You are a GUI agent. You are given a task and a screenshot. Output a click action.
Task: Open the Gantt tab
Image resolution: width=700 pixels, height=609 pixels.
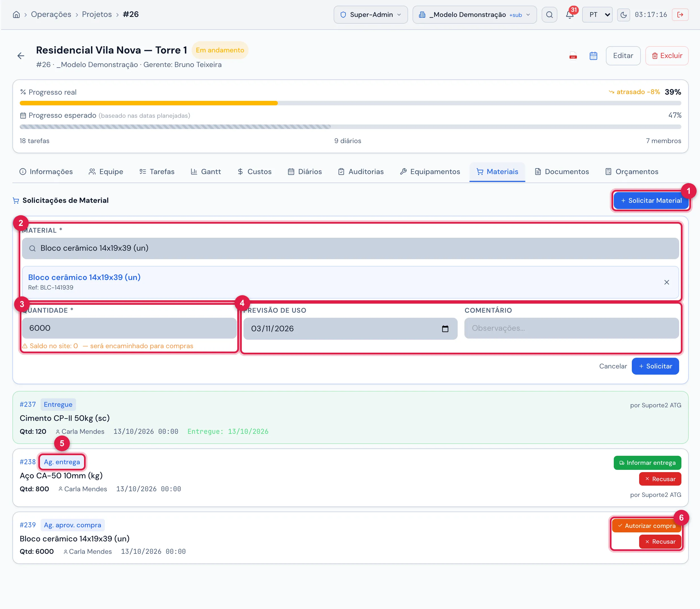pos(206,172)
